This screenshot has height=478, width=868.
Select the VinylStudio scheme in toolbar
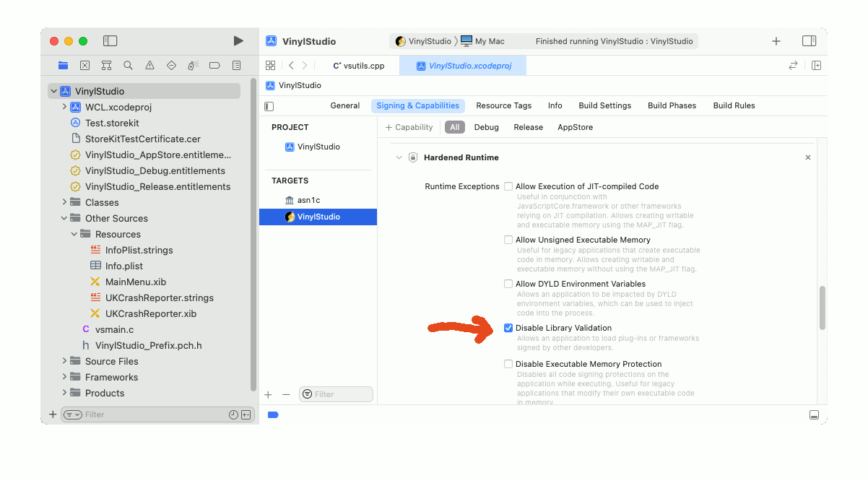click(423, 41)
